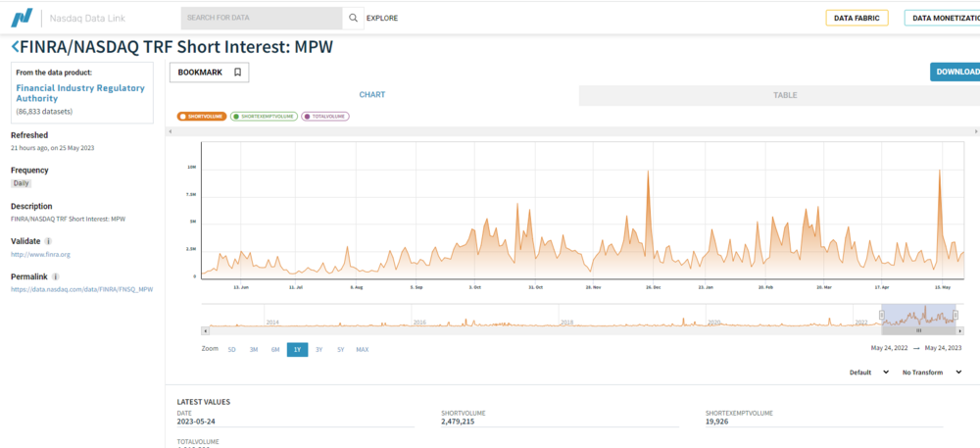980x448 pixels.
Task: Click the May 24, 2022 start date
Action: [x=890, y=348]
